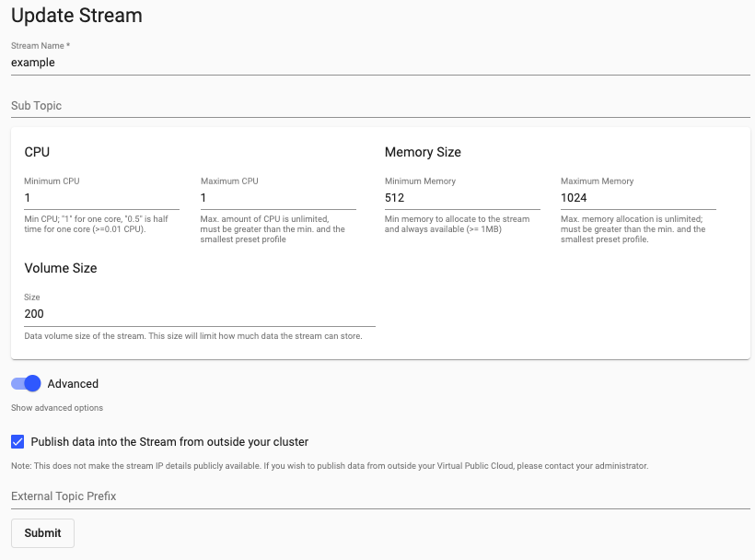Screen dimensions: 755x560
Task: Click the CPU section heading
Action: (x=37, y=152)
